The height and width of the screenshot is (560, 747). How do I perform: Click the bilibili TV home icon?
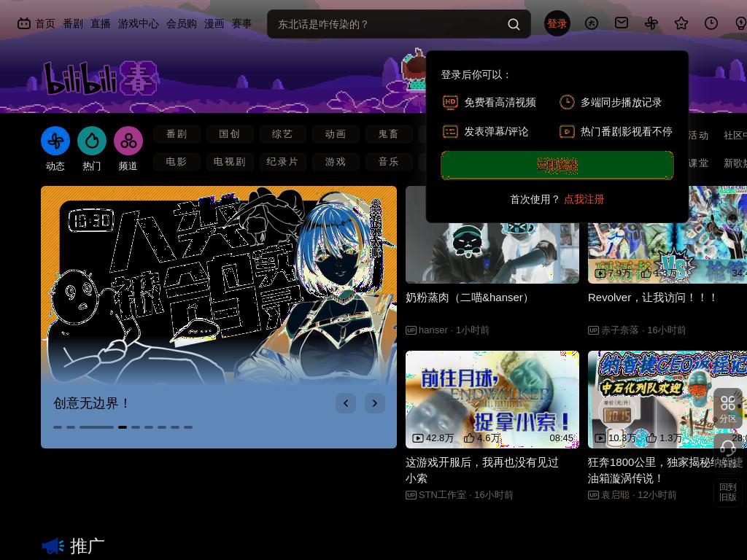point(24,23)
